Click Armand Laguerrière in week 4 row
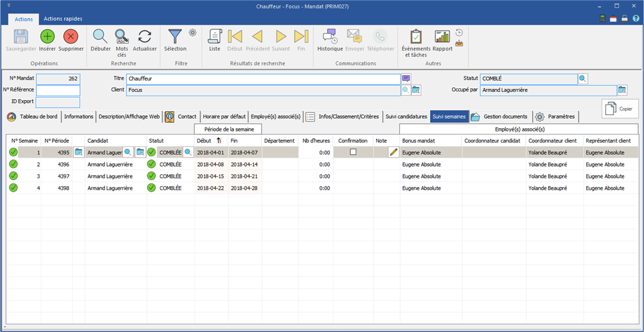Image resolution: width=644 pixels, height=332 pixels. pos(110,188)
